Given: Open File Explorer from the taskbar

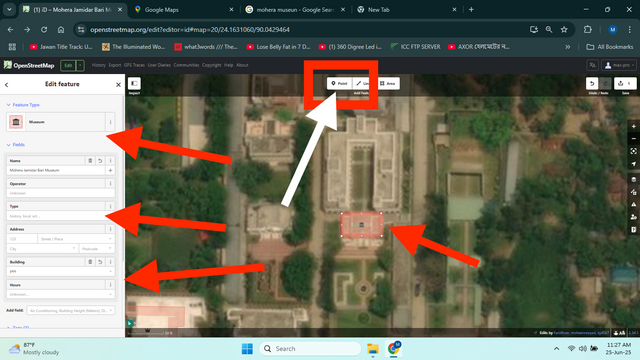Looking at the screenshot, I should (373, 349).
